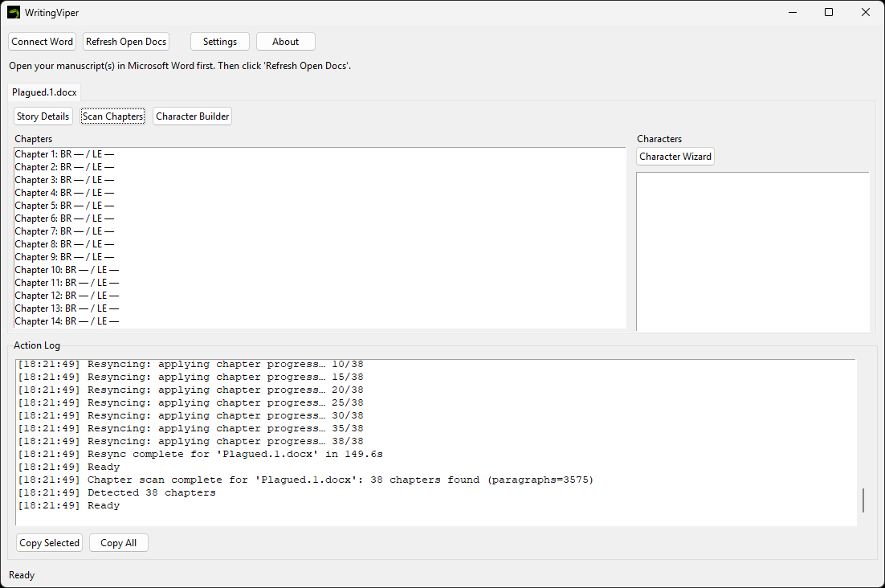The width and height of the screenshot is (885, 588).
Task: Open Story Details
Action: [43, 116]
